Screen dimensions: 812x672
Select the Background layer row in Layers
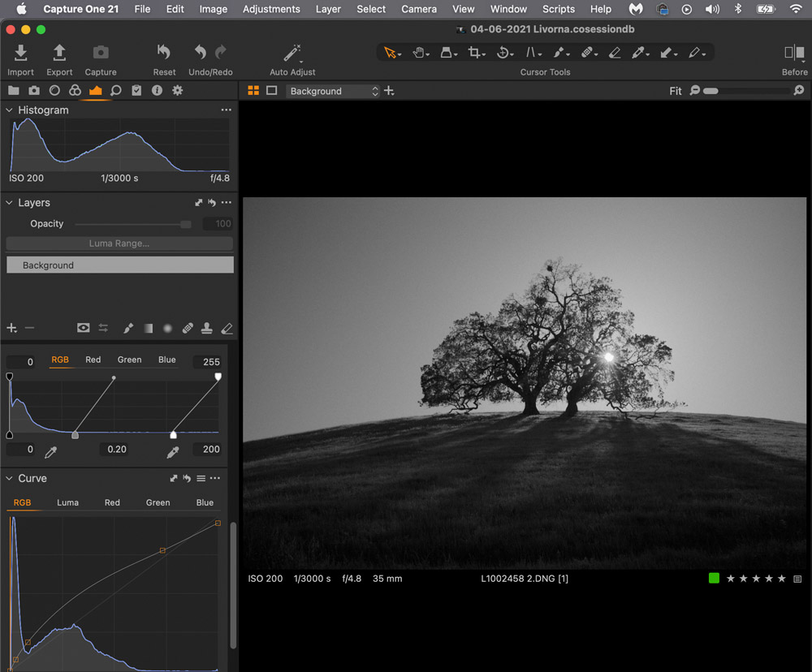tap(119, 265)
